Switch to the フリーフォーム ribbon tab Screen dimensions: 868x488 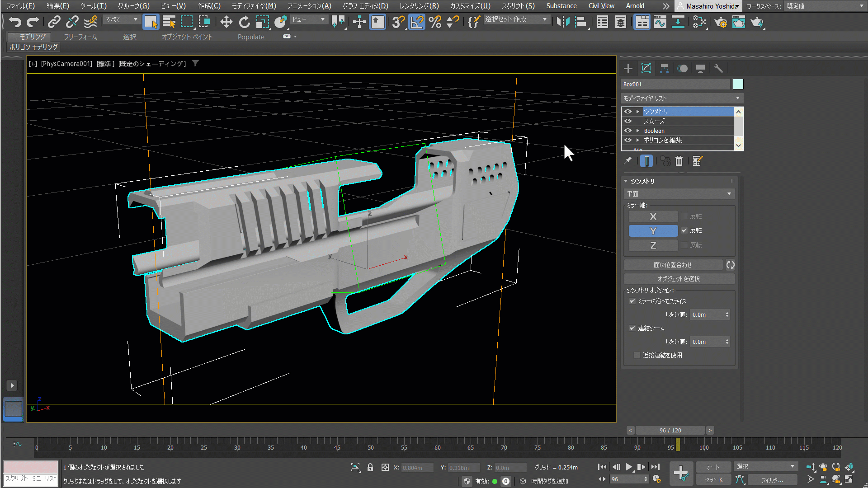click(x=80, y=37)
